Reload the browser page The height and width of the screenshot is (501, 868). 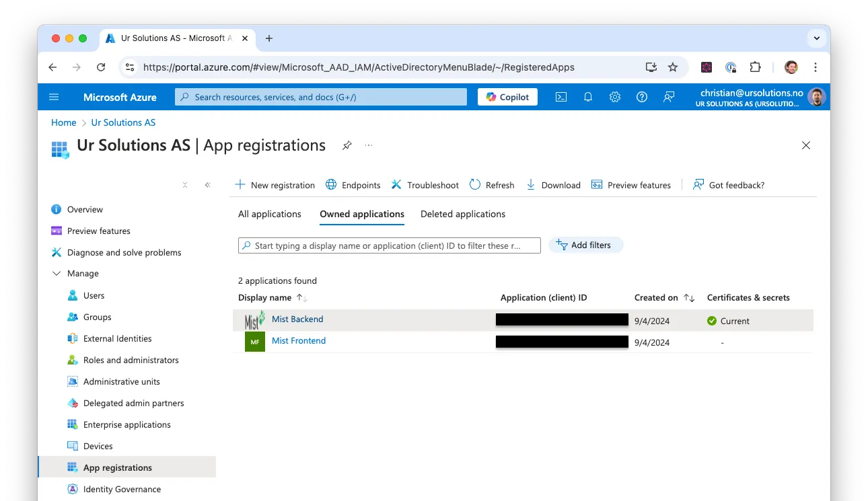101,67
